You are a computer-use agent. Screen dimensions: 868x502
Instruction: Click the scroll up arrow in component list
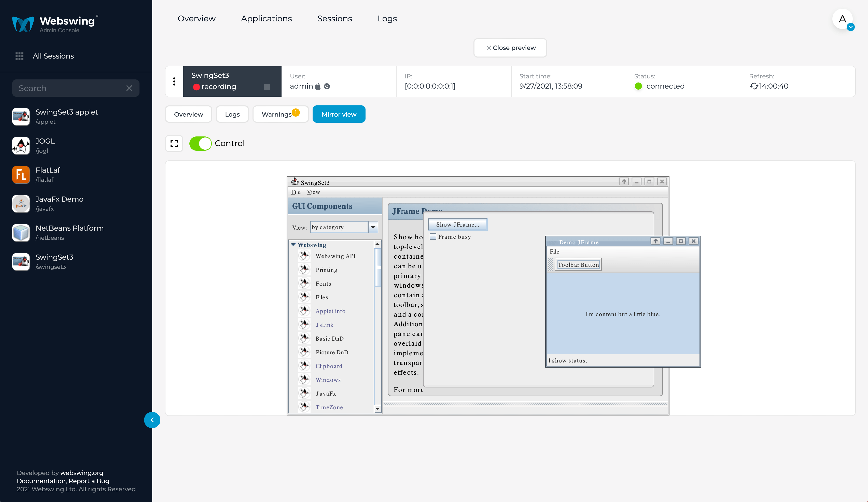coord(377,244)
